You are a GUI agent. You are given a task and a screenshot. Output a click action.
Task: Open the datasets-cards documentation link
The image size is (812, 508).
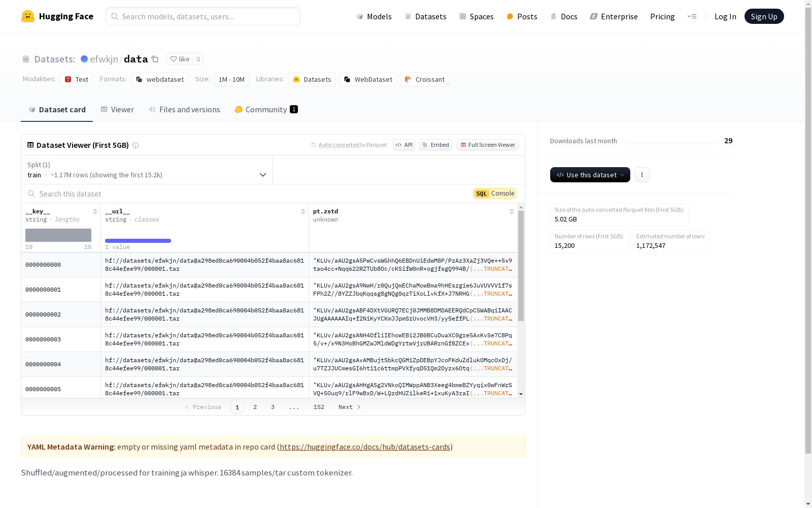[365, 447]
